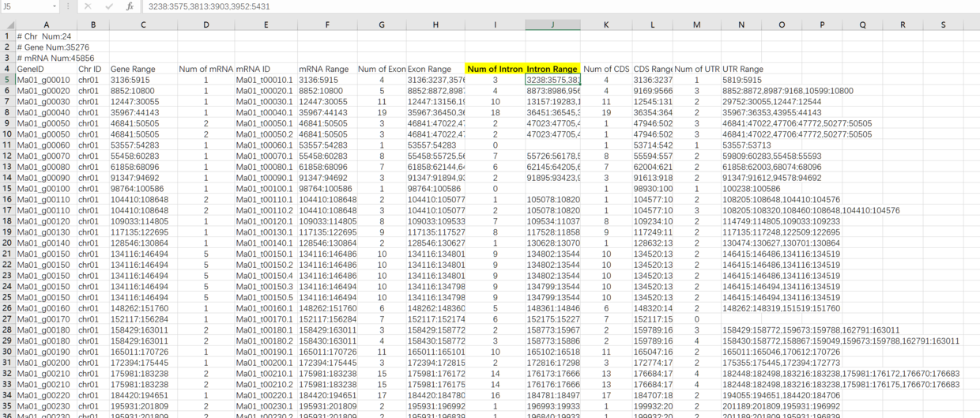Click the selected intron range cell J5

[552, 80]
